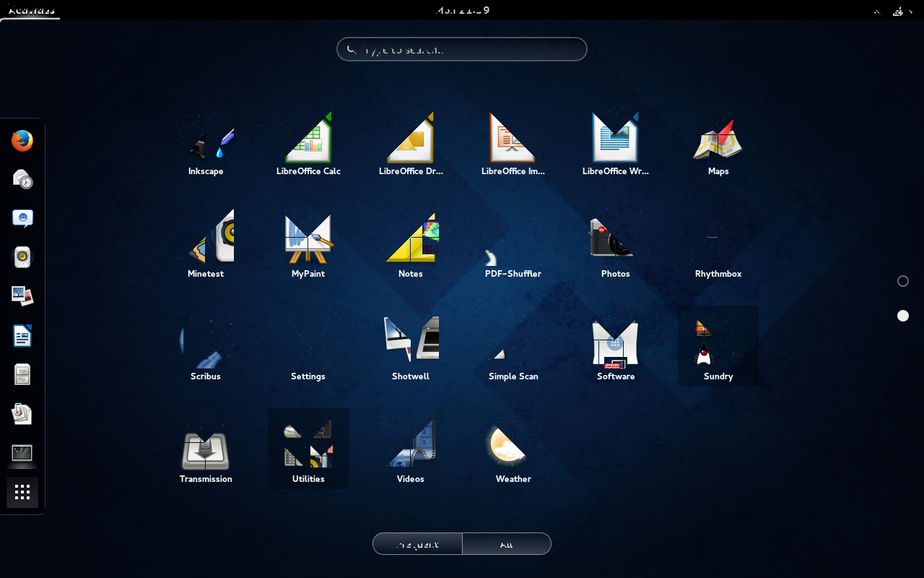Viewport: 924px width, 578px height.
Task: Launch the Videos player
Action: pos(411,452)
